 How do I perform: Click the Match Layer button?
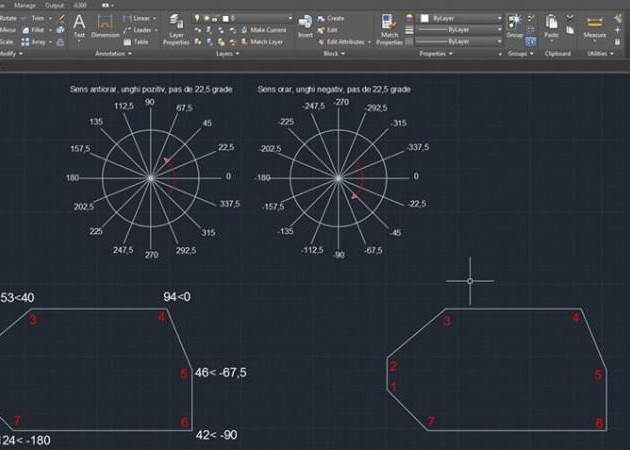click(x=265, y=42)
